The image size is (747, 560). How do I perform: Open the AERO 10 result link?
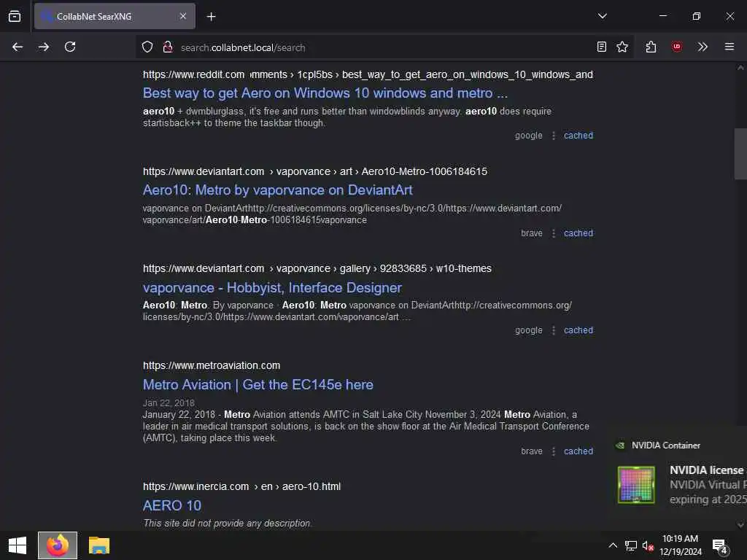(172, 506)
